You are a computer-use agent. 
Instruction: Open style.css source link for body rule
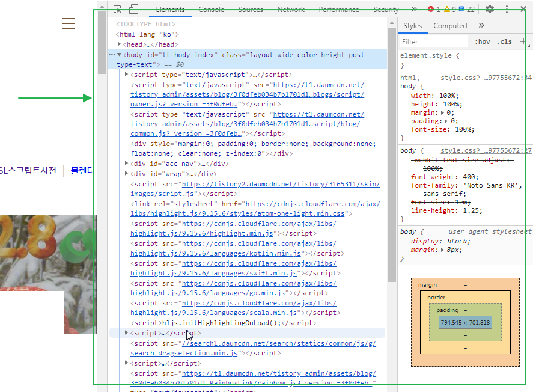click(x=486, y=150)
